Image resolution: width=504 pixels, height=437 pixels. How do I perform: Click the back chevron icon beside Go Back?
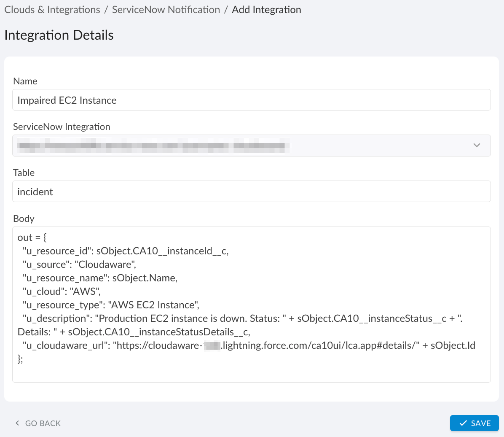[x=17, y=423]
